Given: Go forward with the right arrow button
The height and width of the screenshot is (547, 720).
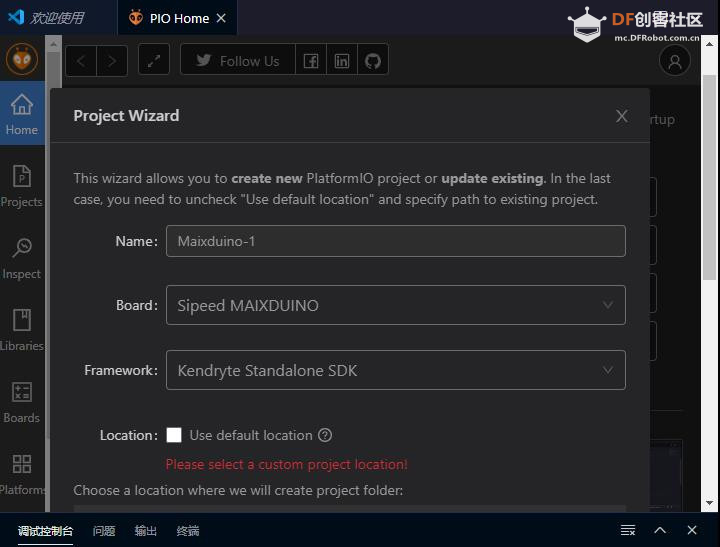Looking at the screenshot, I should point(112,61).
